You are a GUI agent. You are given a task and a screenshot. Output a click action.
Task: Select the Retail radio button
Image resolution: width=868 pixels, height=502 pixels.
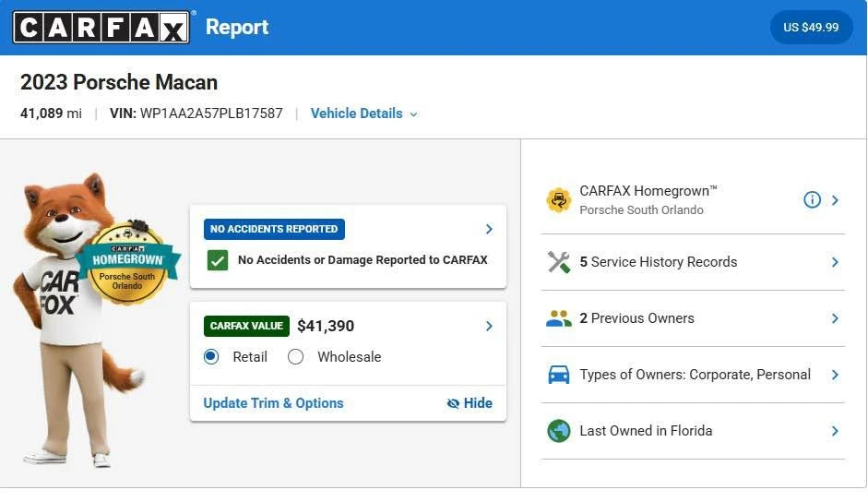click(211, 357)
